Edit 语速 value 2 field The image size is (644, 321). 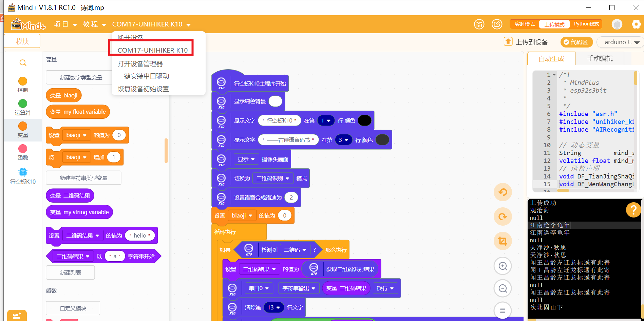tap(291, 197)
